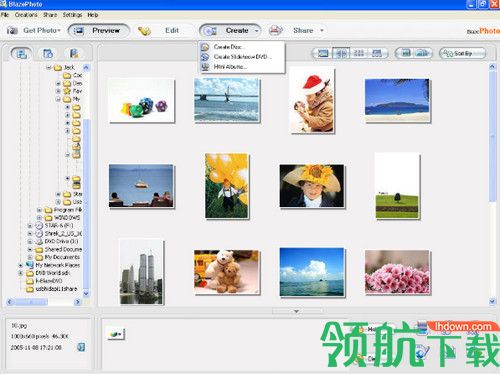The height and width of the screenshot is (374, 500).
Task: Select the DVD World sdk folder
Action: tap(48, 273)
